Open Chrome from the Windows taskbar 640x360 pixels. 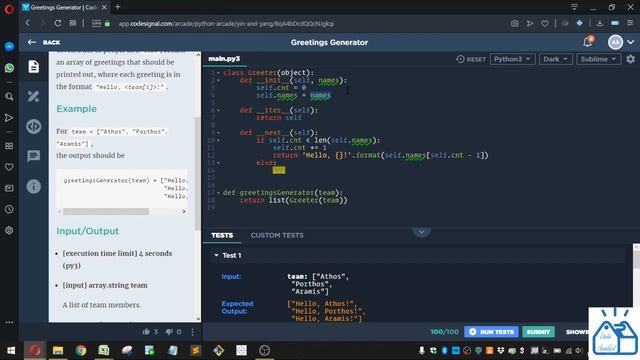pos(81,350)
